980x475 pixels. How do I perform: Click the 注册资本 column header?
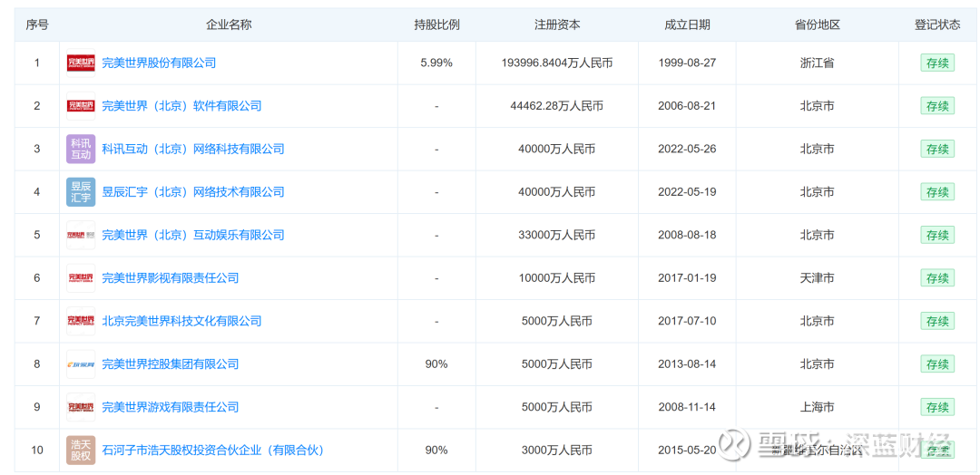pos(557,25)
